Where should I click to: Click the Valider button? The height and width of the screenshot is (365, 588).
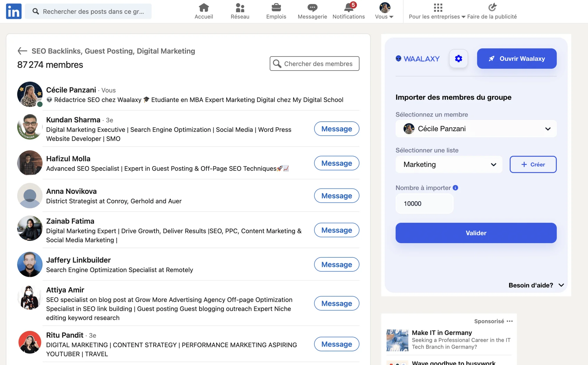pyautogui.click(x=476, y=233)
